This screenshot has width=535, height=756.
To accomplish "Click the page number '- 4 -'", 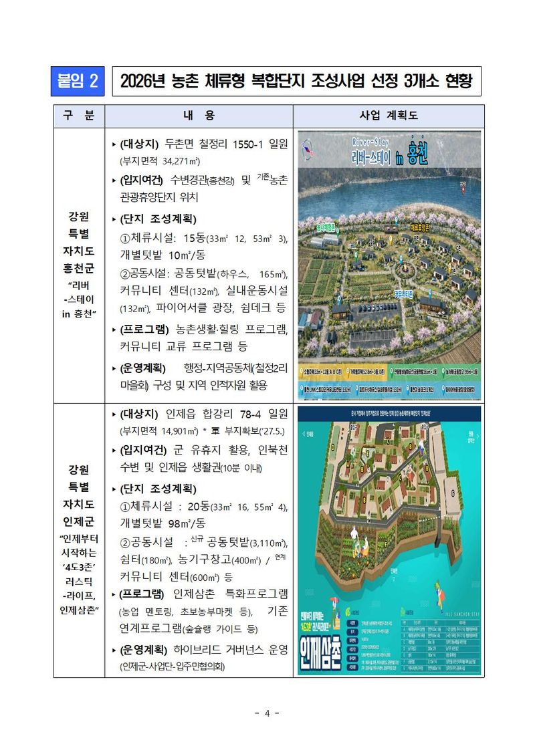I will coord(267,713).
